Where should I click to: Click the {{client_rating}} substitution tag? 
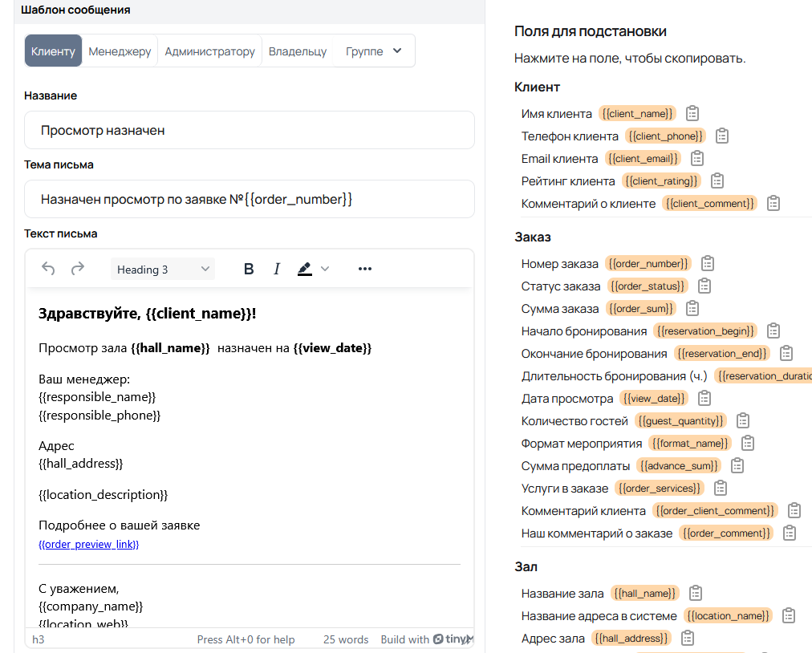tap(661, 180)
